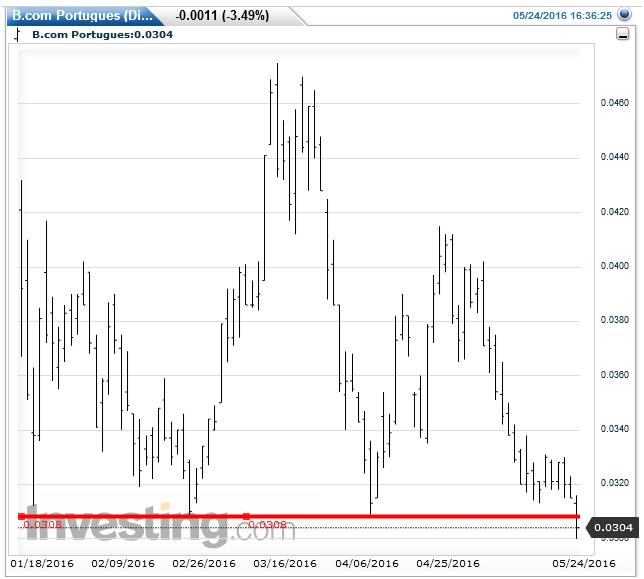Screen dimensions: 644x579
Task: Select the B.com Portugues:0.0304 legend label
Action: click(103, 35)
